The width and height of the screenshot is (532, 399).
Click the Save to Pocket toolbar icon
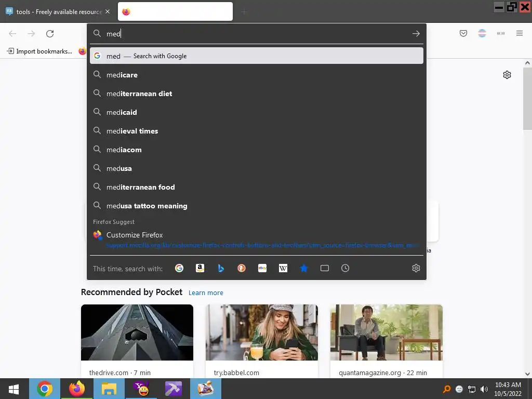463,33
